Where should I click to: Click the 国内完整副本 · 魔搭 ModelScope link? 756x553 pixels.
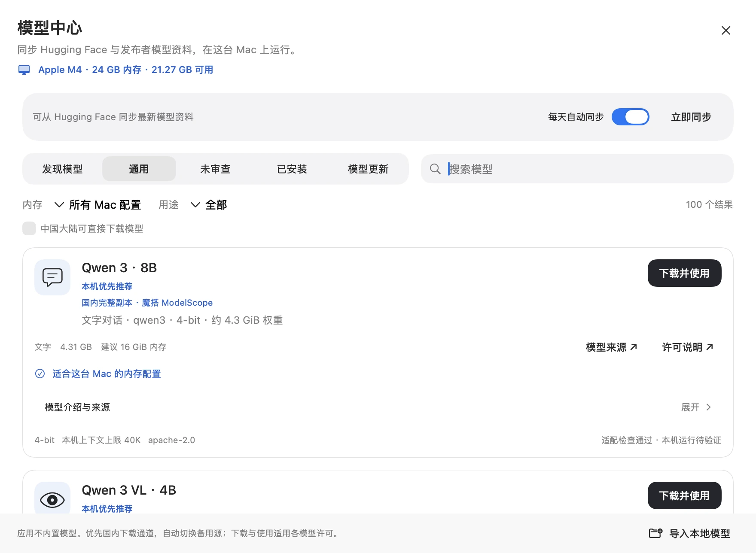[x=147, y=303]
